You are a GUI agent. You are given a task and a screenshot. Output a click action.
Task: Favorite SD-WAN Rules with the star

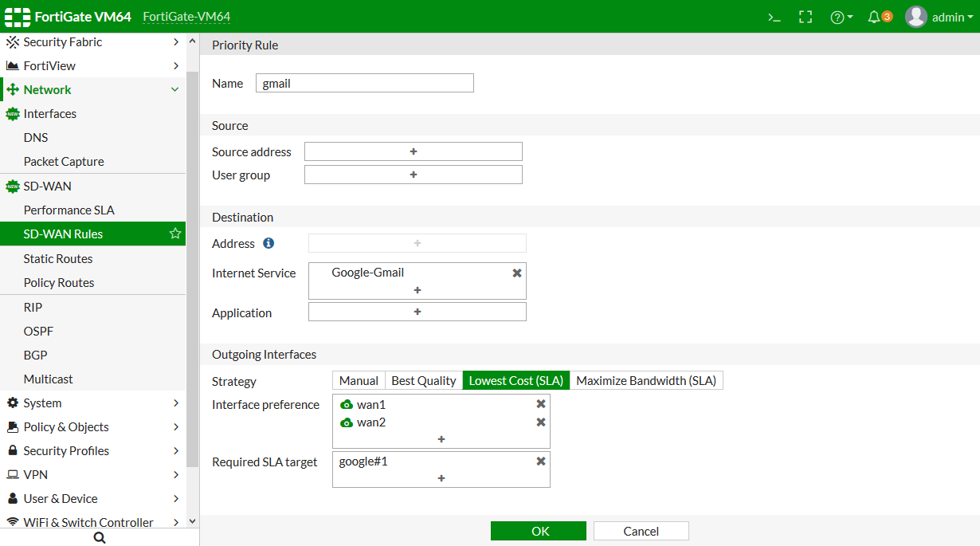point(175,234)
